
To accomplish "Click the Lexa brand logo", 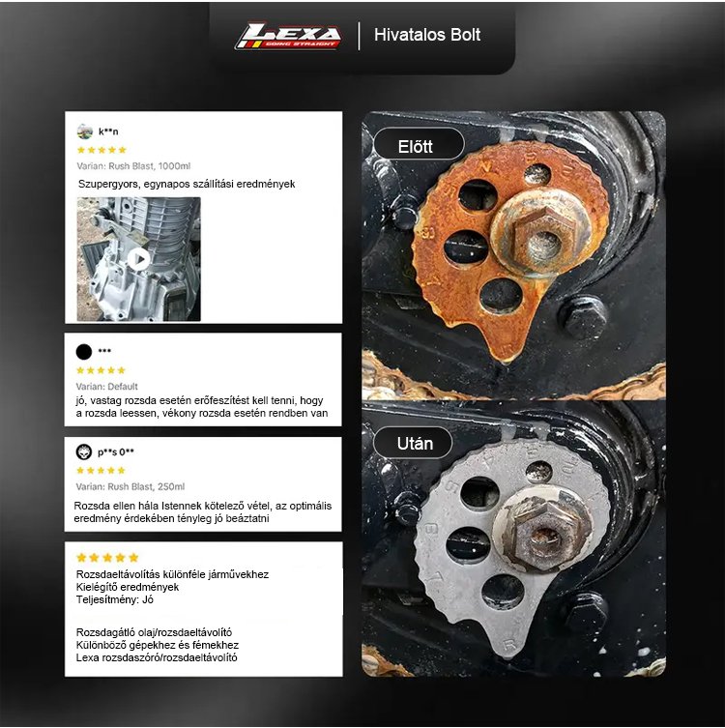I will 288,36.
